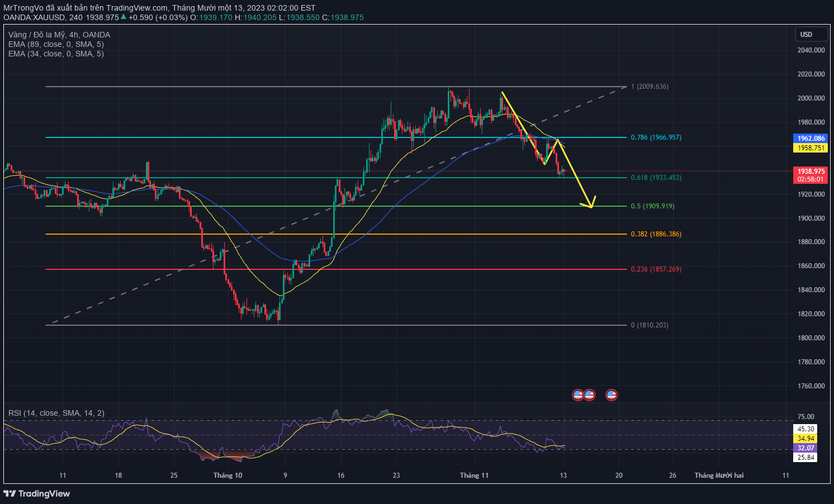Click the Tháng 10 time axis label

coord(228,476)
